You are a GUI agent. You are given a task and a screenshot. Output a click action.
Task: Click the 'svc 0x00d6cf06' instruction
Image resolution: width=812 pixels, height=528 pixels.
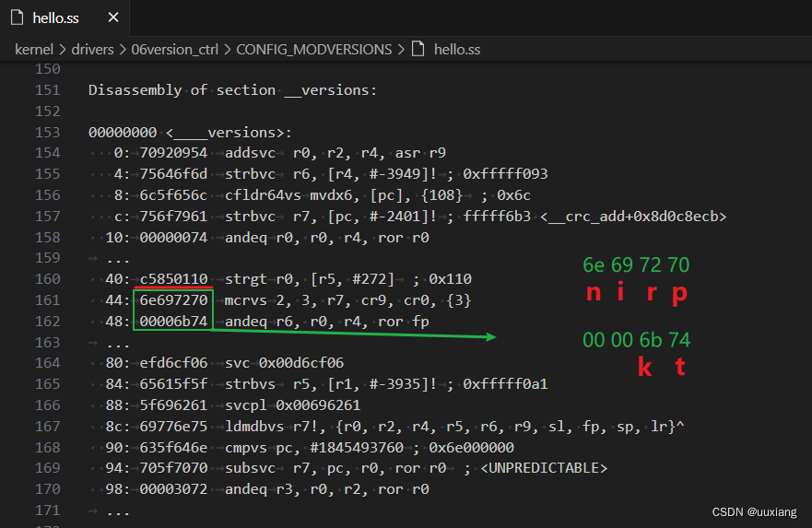pyautogui.click(x=284, y=363)
